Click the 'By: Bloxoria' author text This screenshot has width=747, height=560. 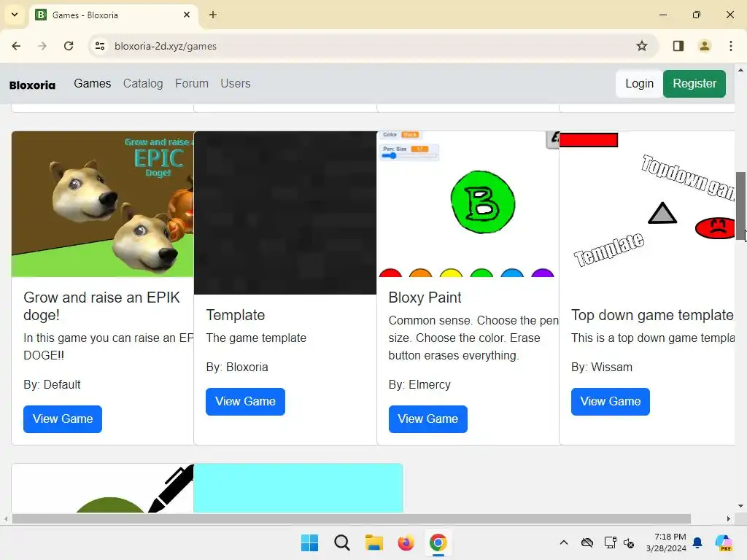click(237, 367)
